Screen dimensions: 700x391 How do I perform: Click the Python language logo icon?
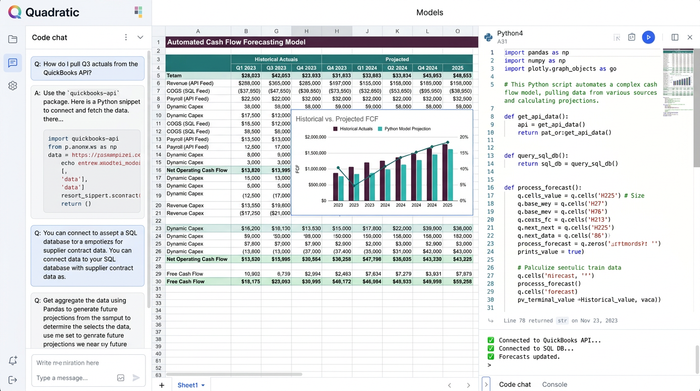(x=488, y=37)
